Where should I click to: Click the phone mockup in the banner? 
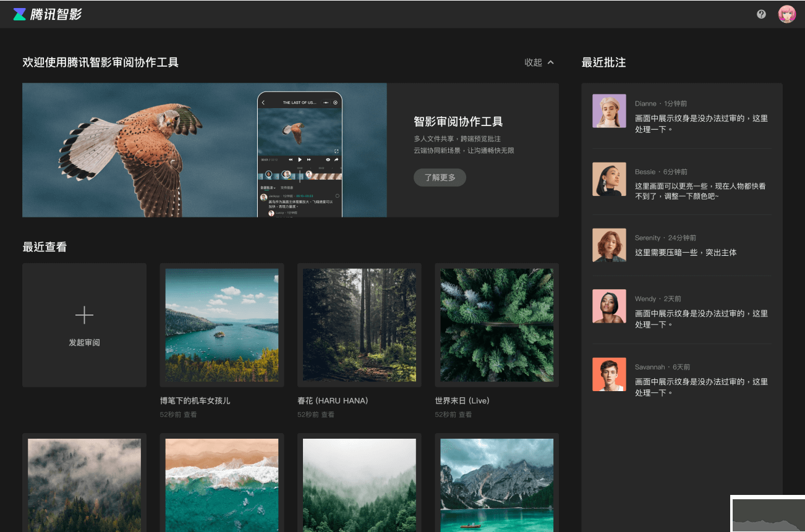tap(300, 154)
